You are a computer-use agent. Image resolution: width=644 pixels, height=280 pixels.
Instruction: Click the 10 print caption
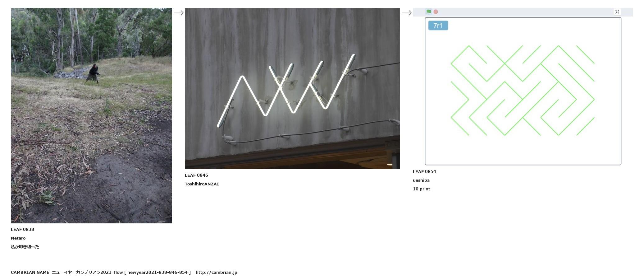click(422, 189)
